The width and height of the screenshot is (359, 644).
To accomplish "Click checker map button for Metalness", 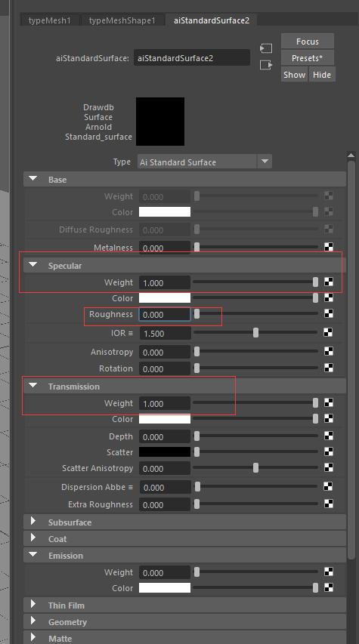I will pos(329,247).
